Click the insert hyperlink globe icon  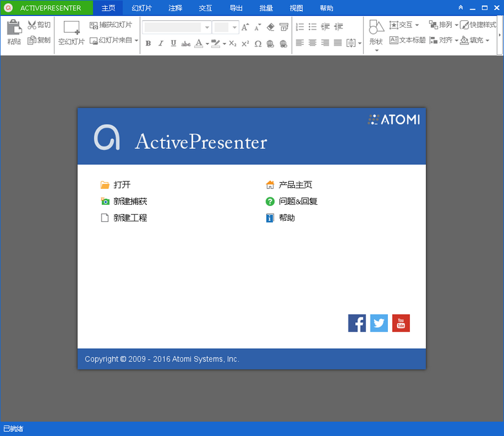tap(270, 44)
